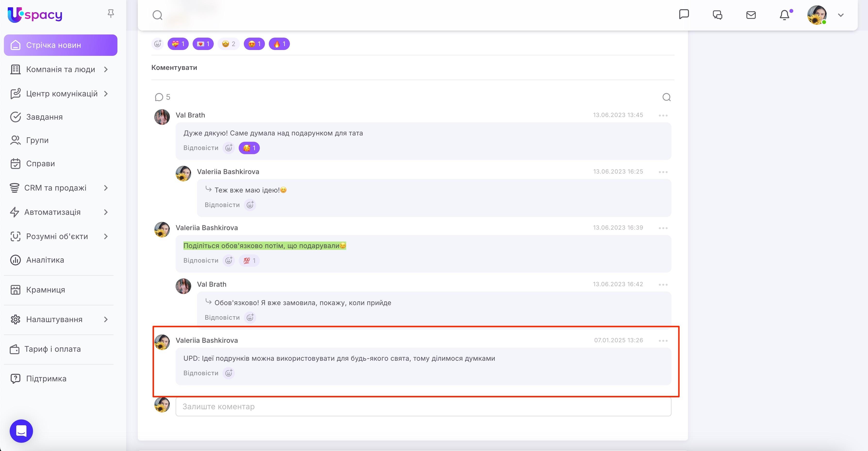868x451 pixels.
Task: Click the header search magnifier
Action: 157,15
